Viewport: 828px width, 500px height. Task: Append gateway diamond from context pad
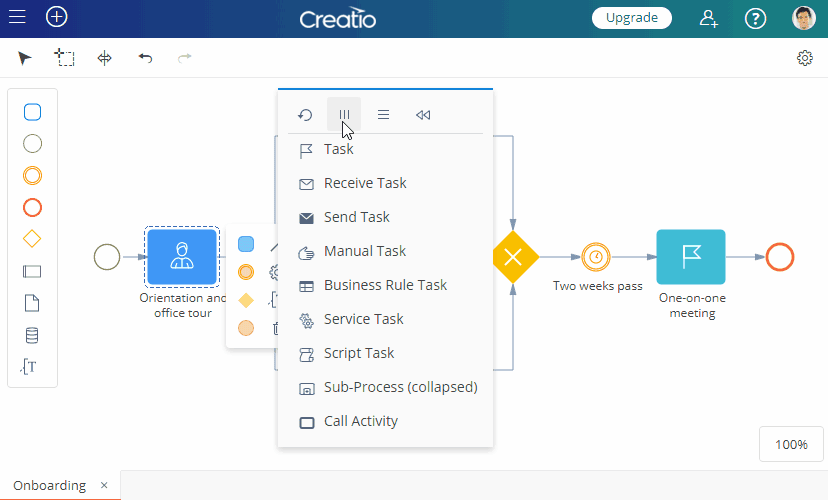click(246, 300)
